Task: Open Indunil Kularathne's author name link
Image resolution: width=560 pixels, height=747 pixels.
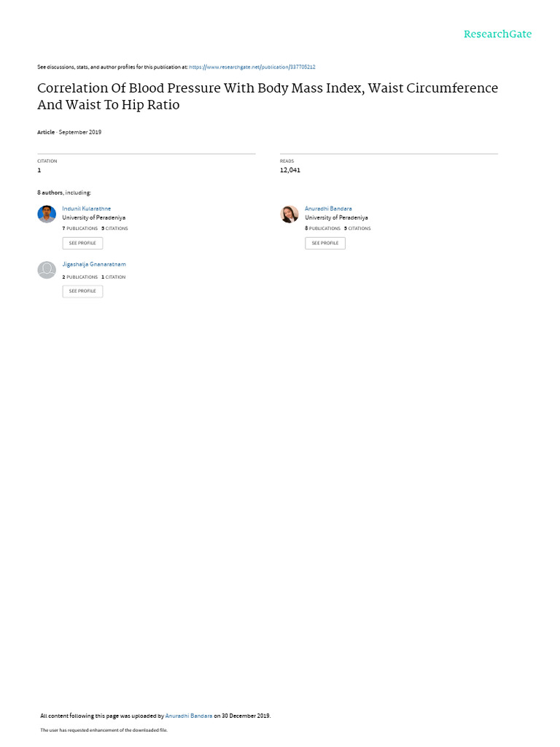Action: coord(87,209)
